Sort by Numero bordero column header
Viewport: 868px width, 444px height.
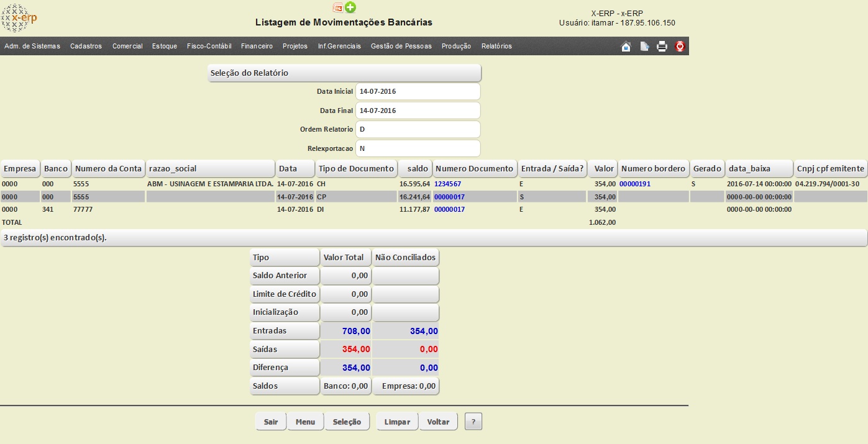pos(654,168)
